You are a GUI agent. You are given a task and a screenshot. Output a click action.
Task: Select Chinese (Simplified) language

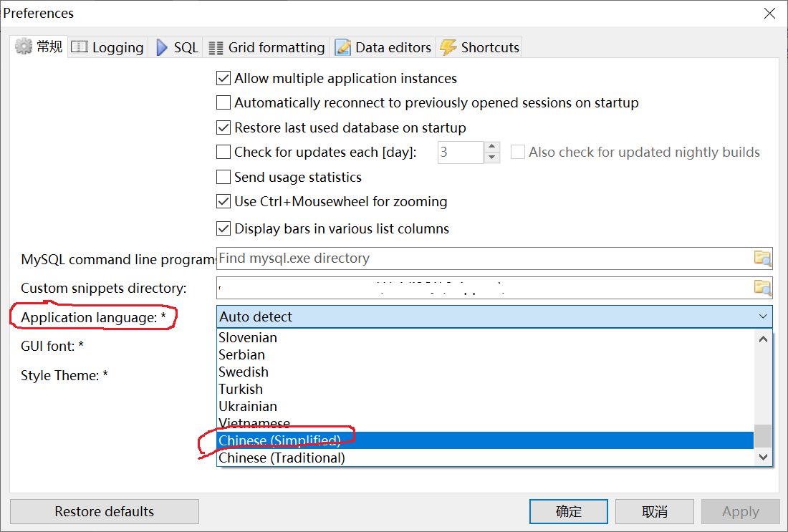click(486, 440)
